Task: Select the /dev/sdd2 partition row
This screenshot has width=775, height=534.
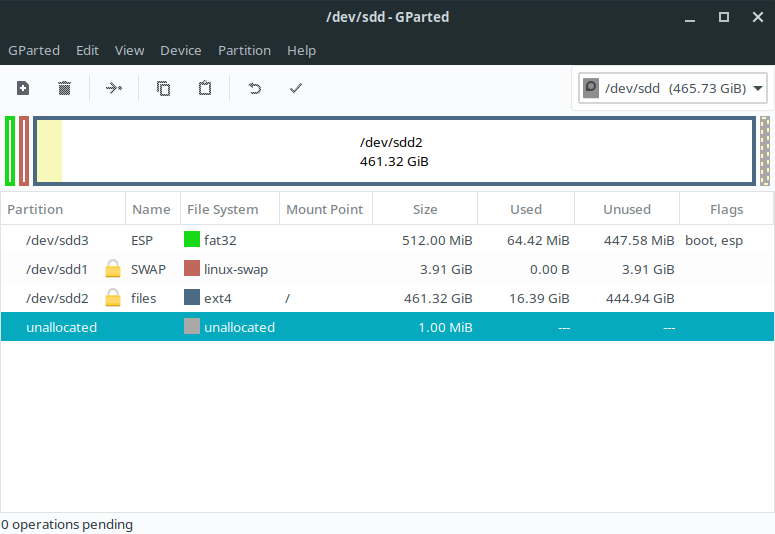Action: coord(387,298)
